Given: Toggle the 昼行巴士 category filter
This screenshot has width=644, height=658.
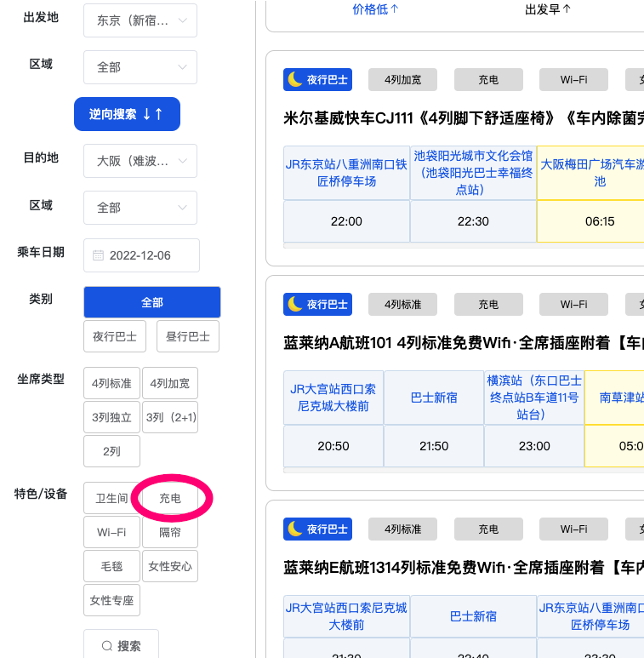Looking at the screenshot, I should (x=188, y=336).
